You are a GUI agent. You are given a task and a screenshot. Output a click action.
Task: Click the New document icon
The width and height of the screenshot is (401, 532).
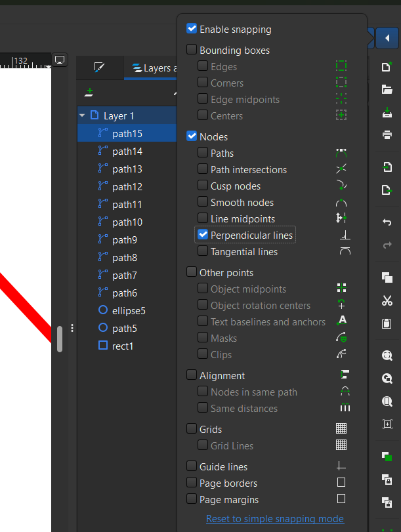tap(387, 67)
